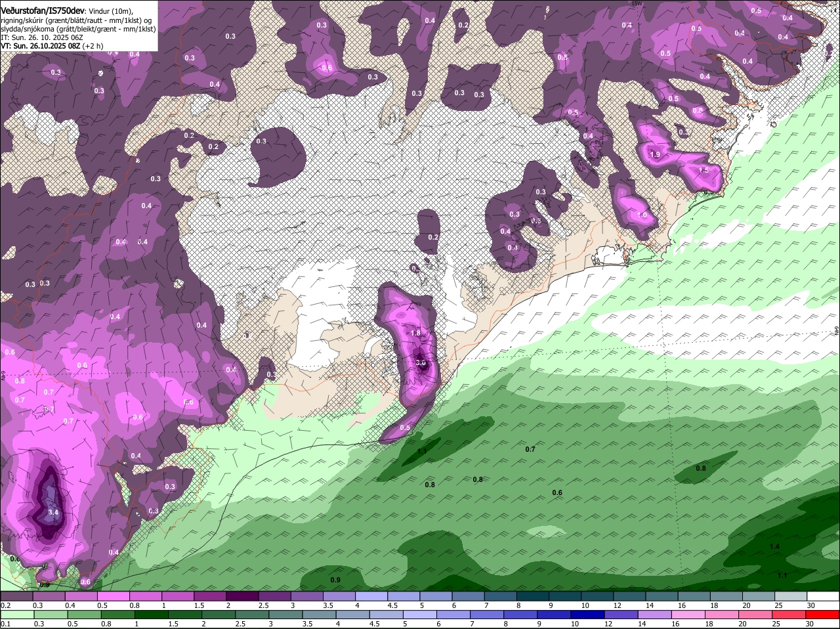Screen dimensions: 840x629
Task: Pick lightest green swatch at 0.1 in lower legend
Action: coord(18,615)
